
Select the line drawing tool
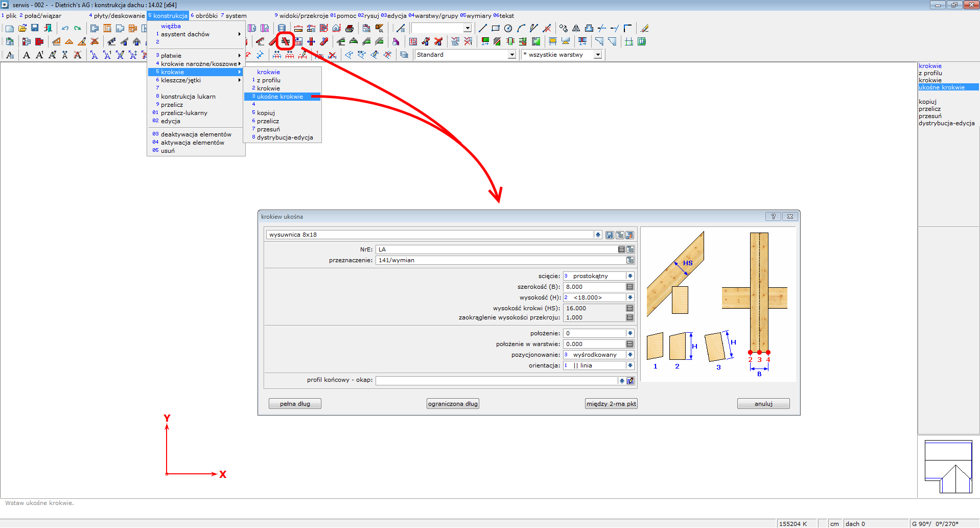click(x=482, y=28)
